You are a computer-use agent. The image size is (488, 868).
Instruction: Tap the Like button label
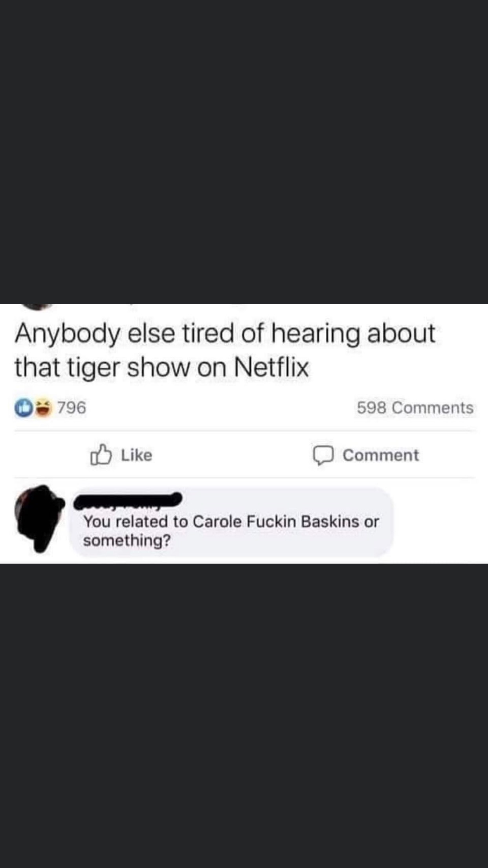click(x=137, y=455)
